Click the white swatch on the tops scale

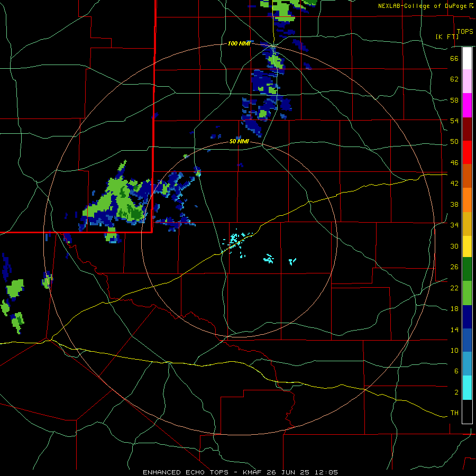(467, 58)
